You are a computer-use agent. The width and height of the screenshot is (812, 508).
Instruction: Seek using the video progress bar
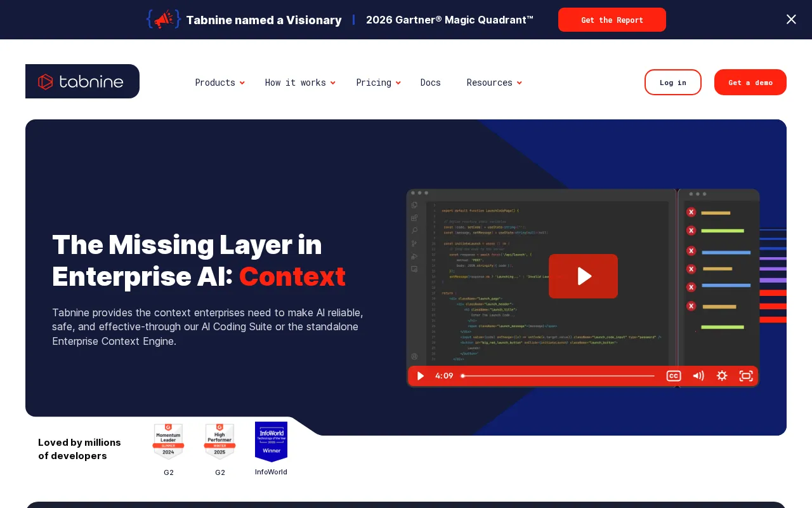tap(558, 376)
